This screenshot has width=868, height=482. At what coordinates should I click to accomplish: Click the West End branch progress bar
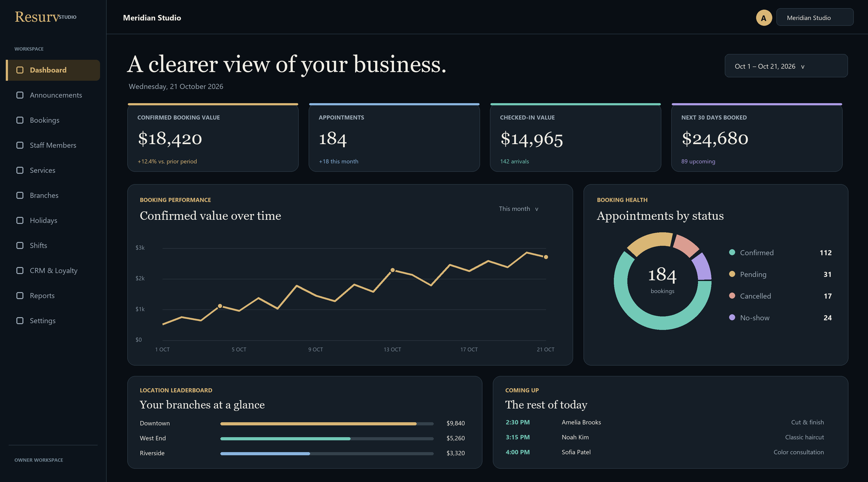point(327,439)
